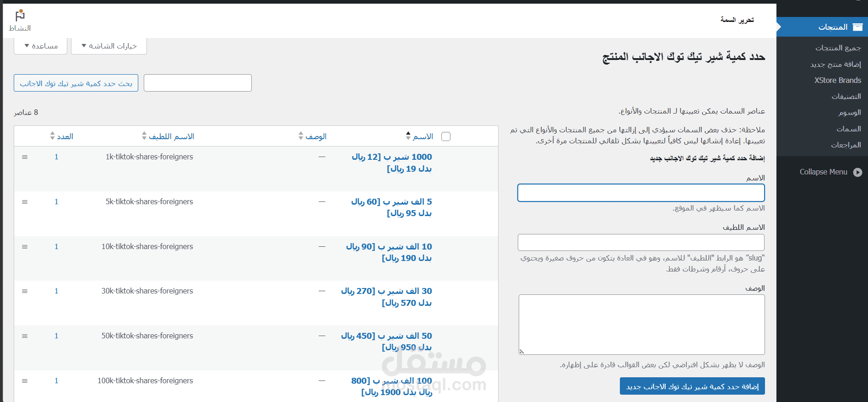The height and width of the screenshot is (402, 868).
Task: Click sort arrows next to الاسم اللطيف column
Action: click(144, 136)
